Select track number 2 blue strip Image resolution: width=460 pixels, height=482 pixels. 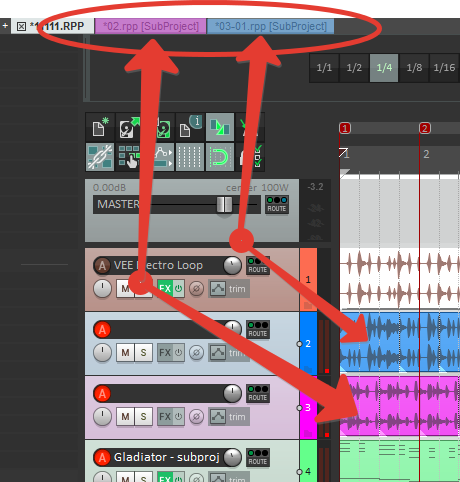308,343
